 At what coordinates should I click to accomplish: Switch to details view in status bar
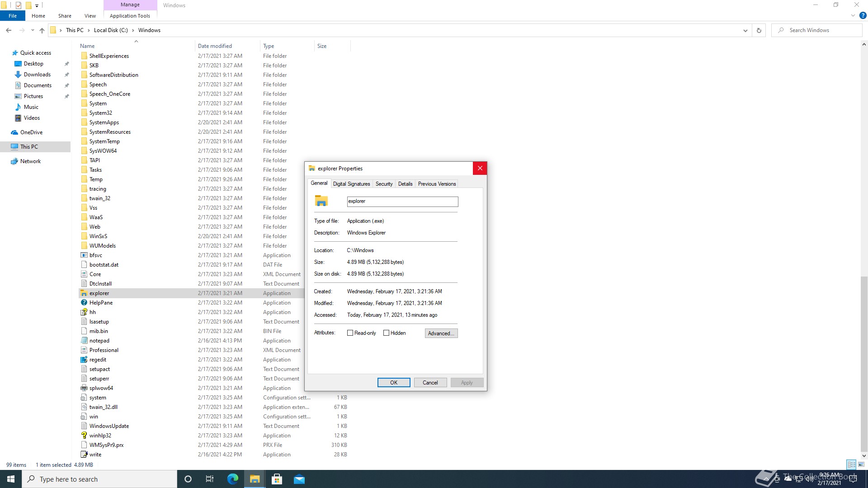pos(851,465)
